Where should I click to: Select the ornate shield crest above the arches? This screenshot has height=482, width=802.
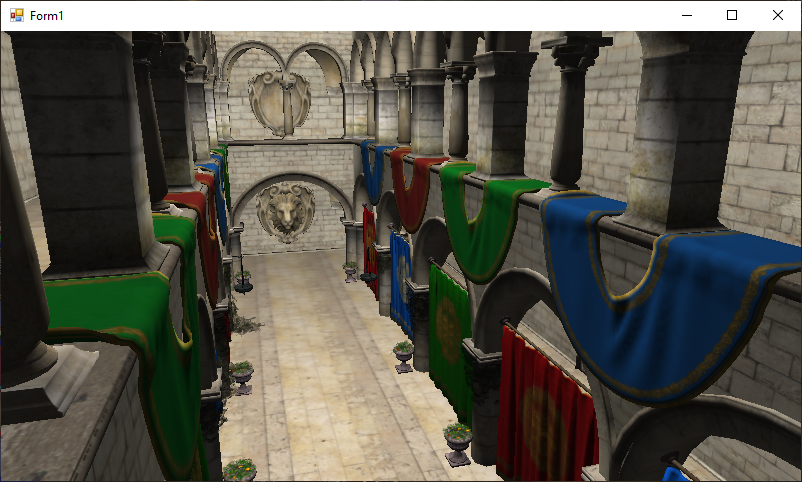tap(279, 100)
